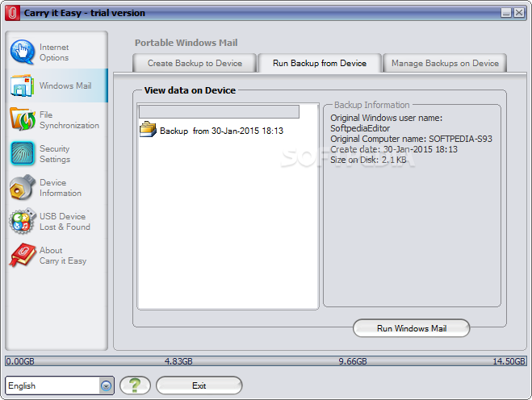Open the Internet Options globe icon
Image resolution: width=532 pixels, height=400 pixels.
click(x=23, y=52)
